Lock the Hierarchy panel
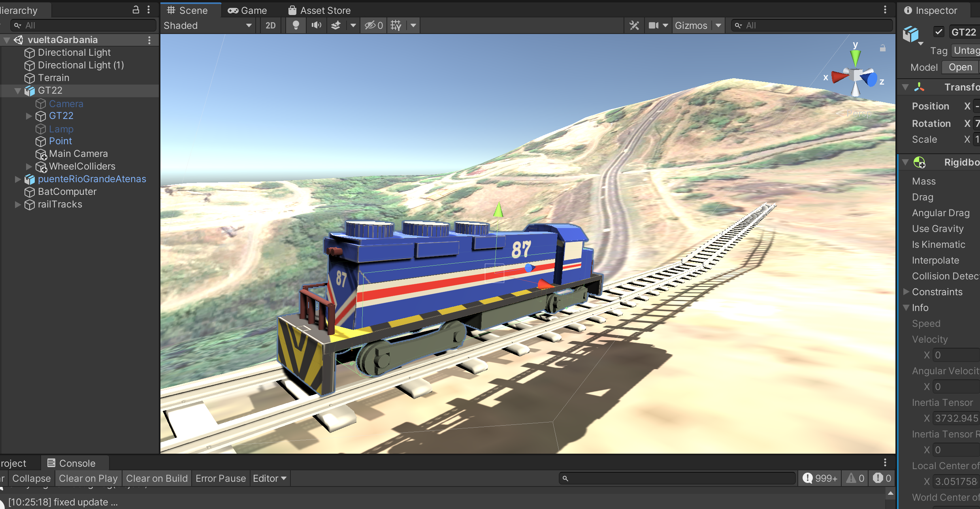 136,10
